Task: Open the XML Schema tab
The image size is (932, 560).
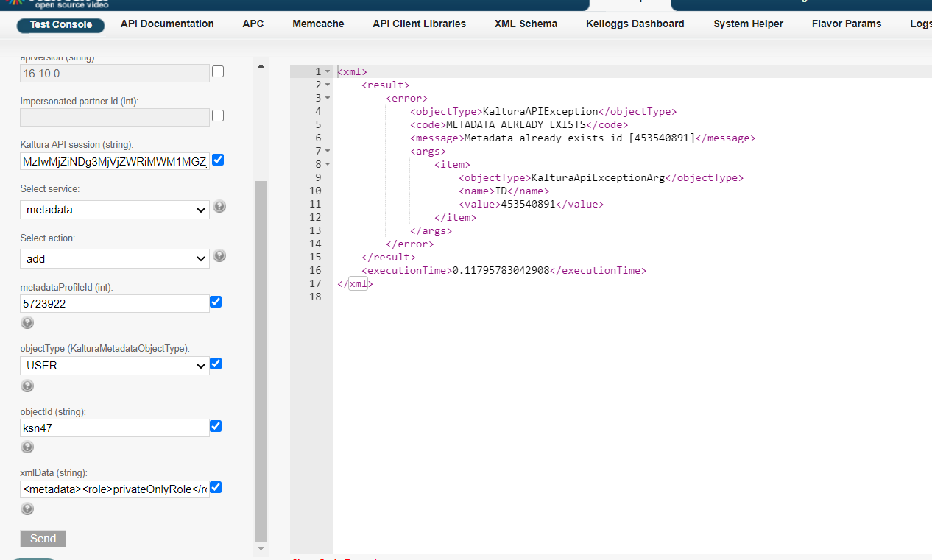Action: (526, 24)
